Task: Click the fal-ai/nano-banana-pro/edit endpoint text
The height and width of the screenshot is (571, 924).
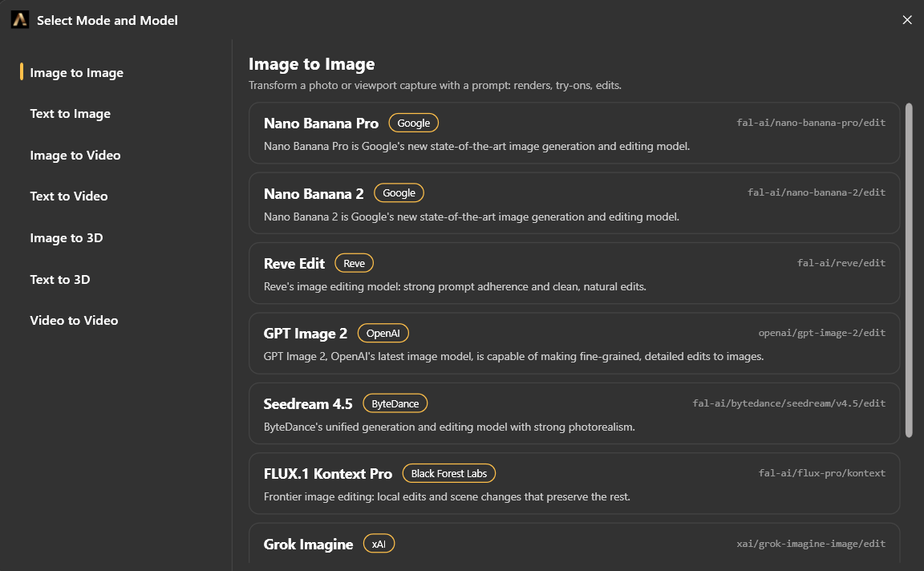Action: [811, 123]
